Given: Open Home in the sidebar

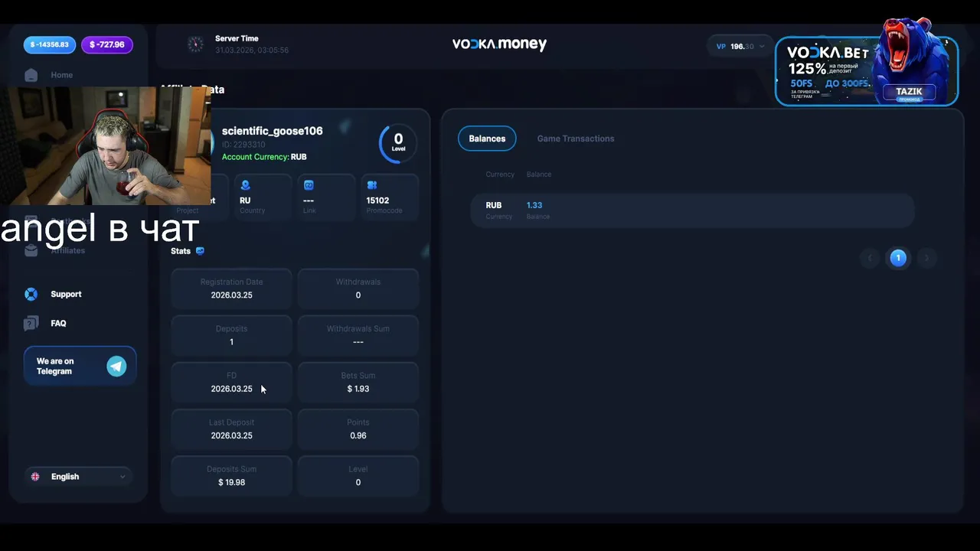Looking at the screenshot, I should point(62,75).
